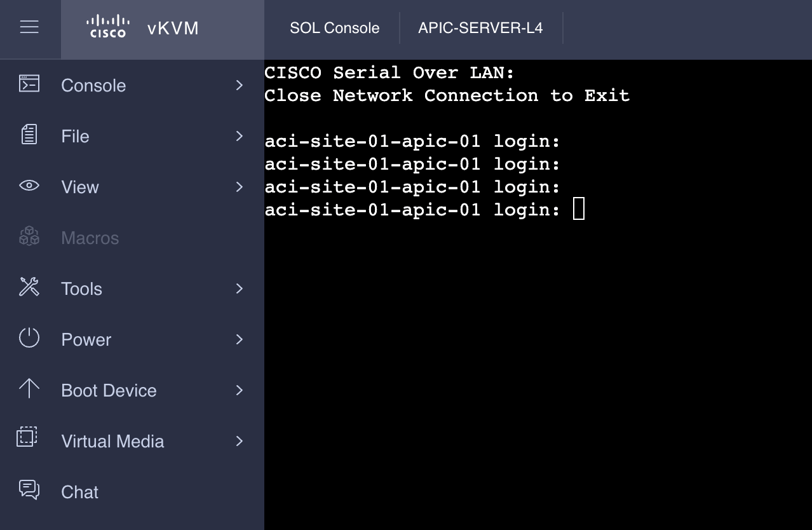Select the APIC-SERVER-L4 tab
This screenshot has height=530, width=812.
pos(480,28)
